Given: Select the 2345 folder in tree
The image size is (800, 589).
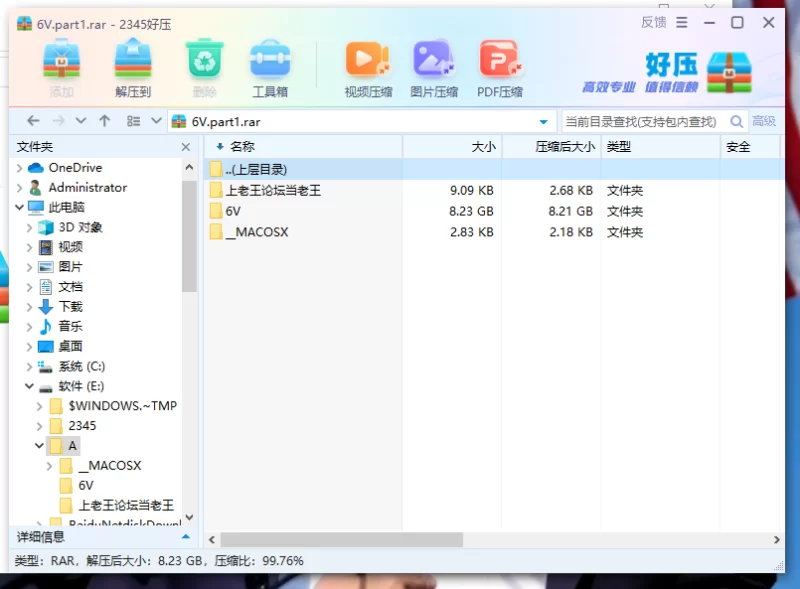Looking at the screenshot, I should tap(82, 426).
